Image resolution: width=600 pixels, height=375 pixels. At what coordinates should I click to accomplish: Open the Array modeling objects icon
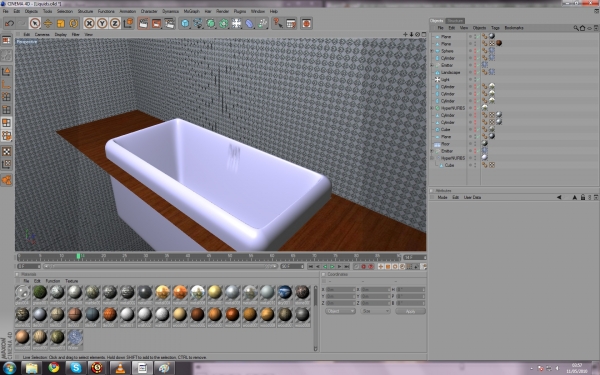224,24
